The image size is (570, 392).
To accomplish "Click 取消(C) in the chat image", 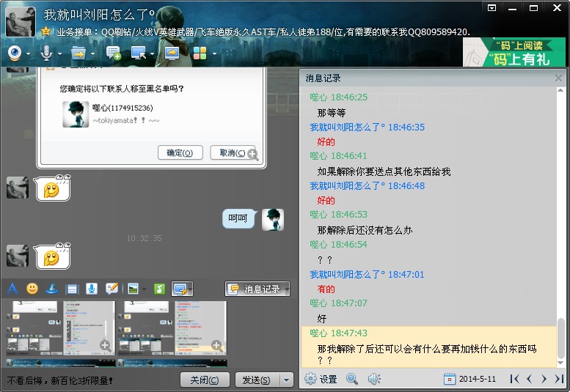I will [232, 153].
